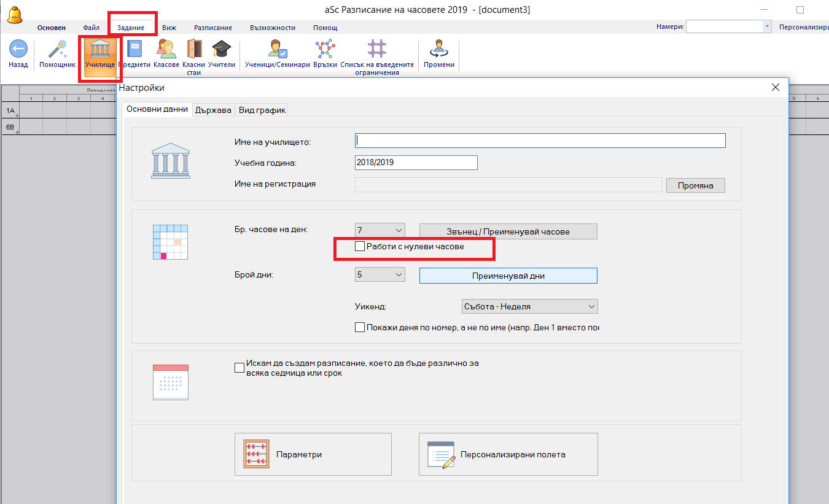Click the Връзки relations icon
Screen dimensions: 829x504
tap(325, 50)
